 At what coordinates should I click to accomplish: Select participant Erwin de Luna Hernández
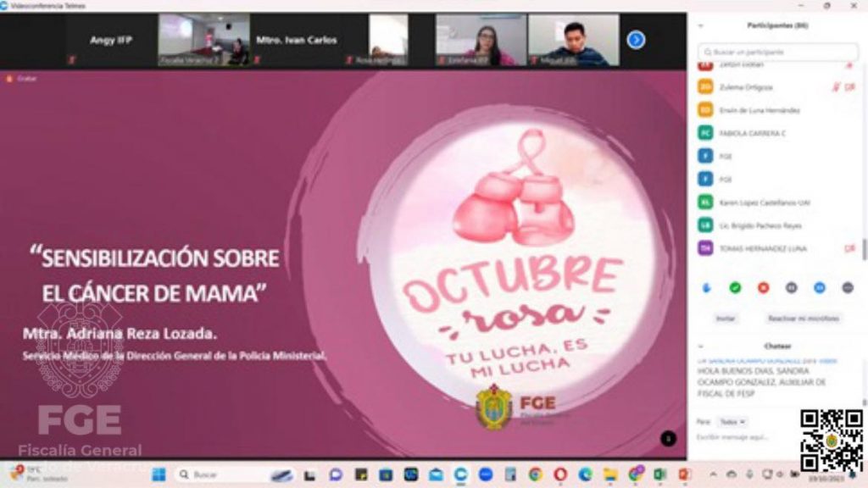pos(775,110)
